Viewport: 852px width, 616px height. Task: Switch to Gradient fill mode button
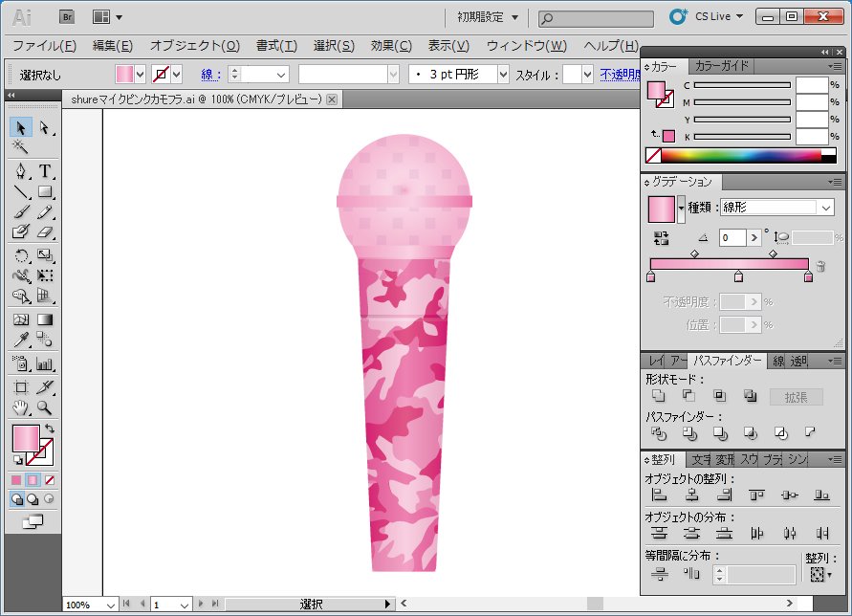pyautogui.click(x=33, y=479)
